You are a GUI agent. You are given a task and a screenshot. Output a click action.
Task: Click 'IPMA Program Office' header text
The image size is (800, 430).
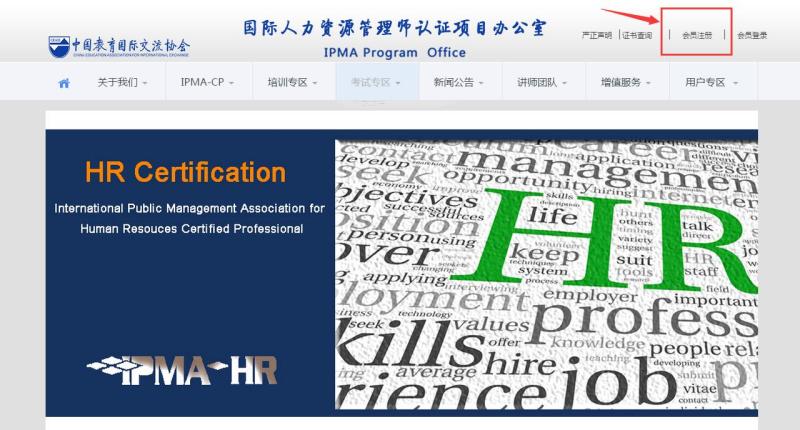(x=394, y=53)
